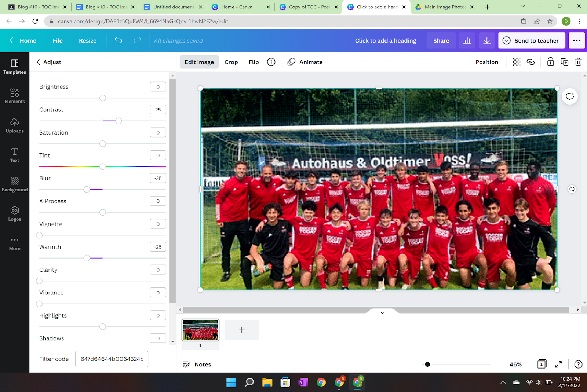The height and width of the screenshot is (392, 587).
Task: Open the transparency checkerboard icon
Action: pyautogui.click(x=516, y=62)
